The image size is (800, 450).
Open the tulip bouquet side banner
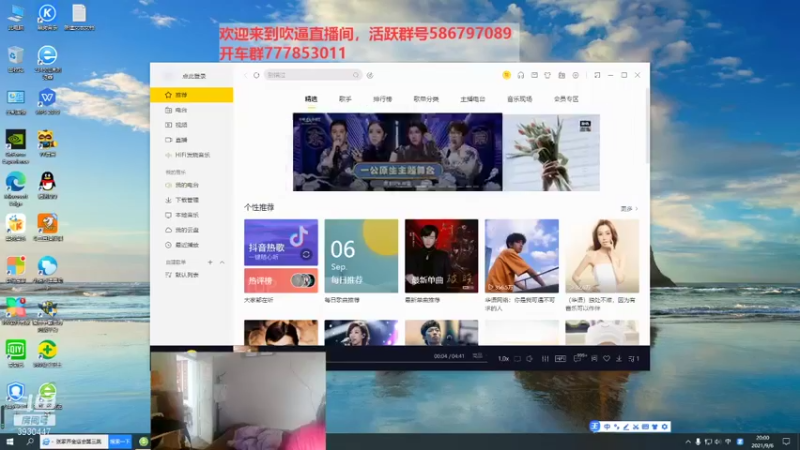(x=552, y=152)
